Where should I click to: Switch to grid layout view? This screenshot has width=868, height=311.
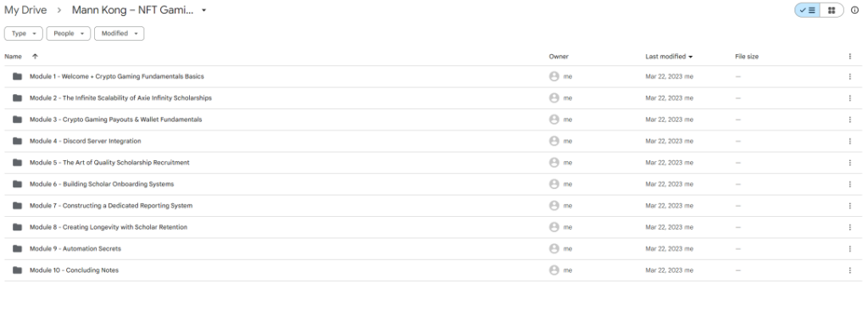[832, 10]
